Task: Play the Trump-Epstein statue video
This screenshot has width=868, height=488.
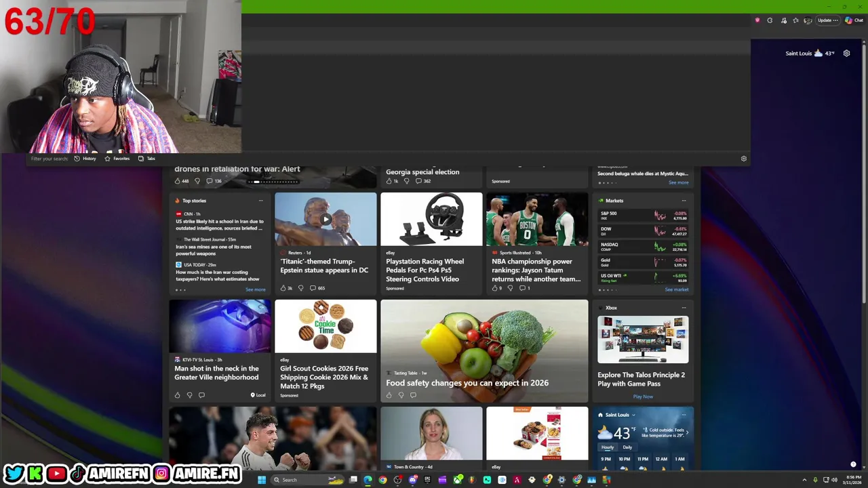Action: tap(325, 220)
